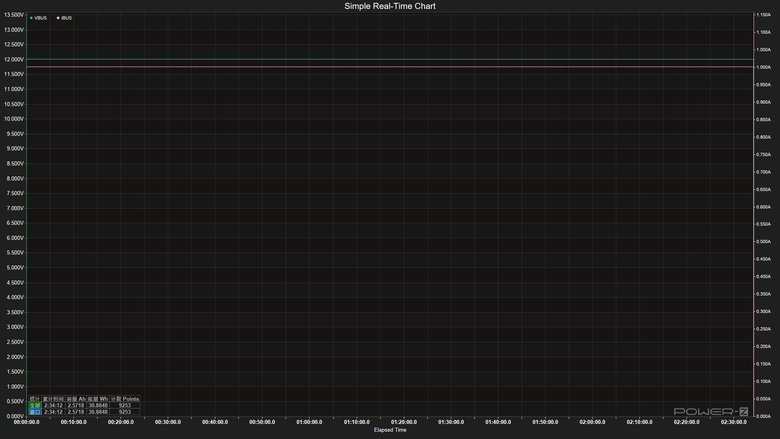Click the 0.500A current axis label
Screen dimensions: 780x439
coord(763,242)
